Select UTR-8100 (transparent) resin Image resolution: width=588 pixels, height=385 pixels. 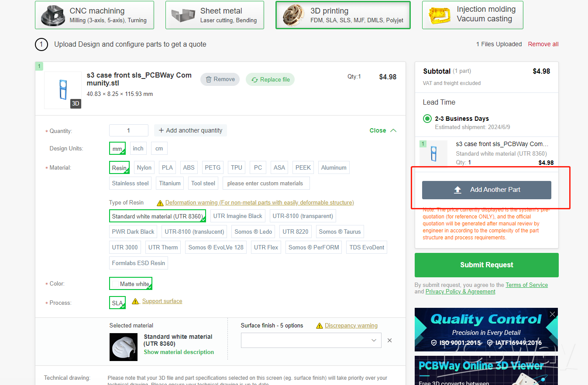pyautogui.click(x=303, y=216)
